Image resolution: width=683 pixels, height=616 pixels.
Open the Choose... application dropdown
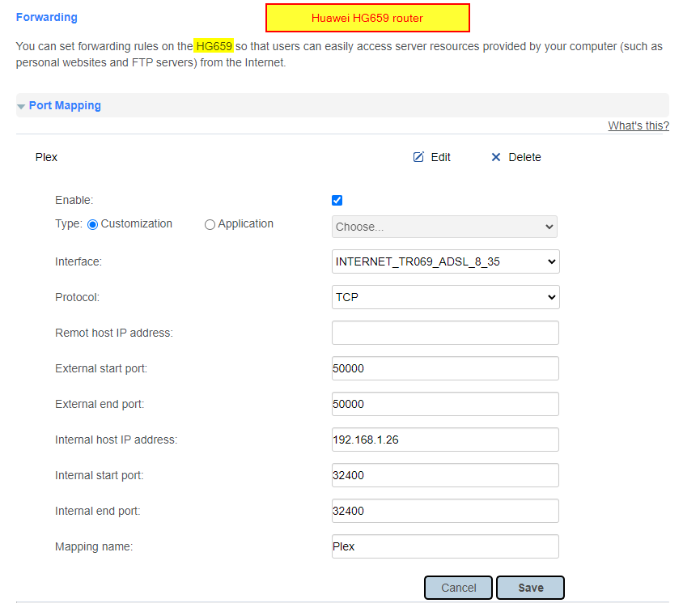(x=444, y=227)
